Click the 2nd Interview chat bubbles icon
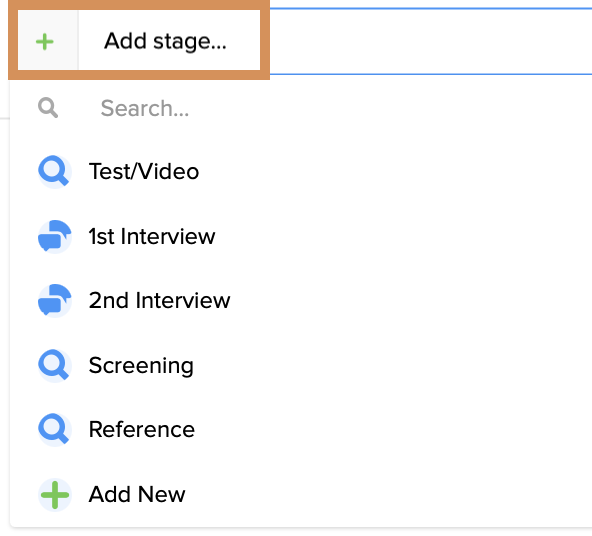This screenshot has width=592, height=536. (54, 300)
